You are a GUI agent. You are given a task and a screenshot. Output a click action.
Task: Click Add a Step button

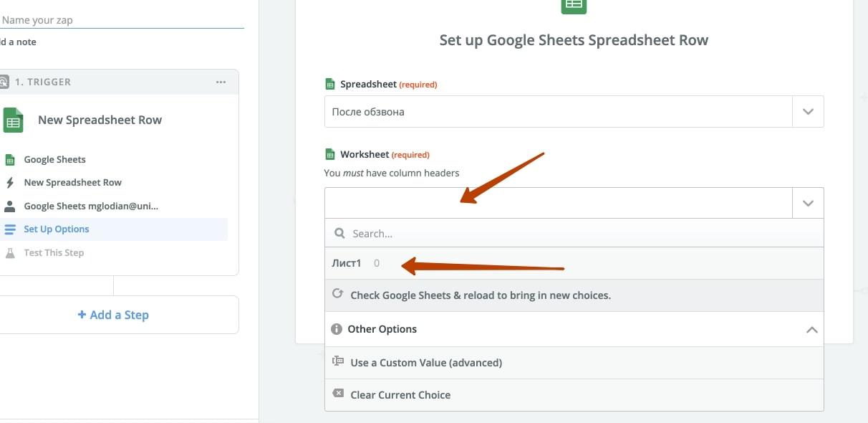[x=113, y=315]
